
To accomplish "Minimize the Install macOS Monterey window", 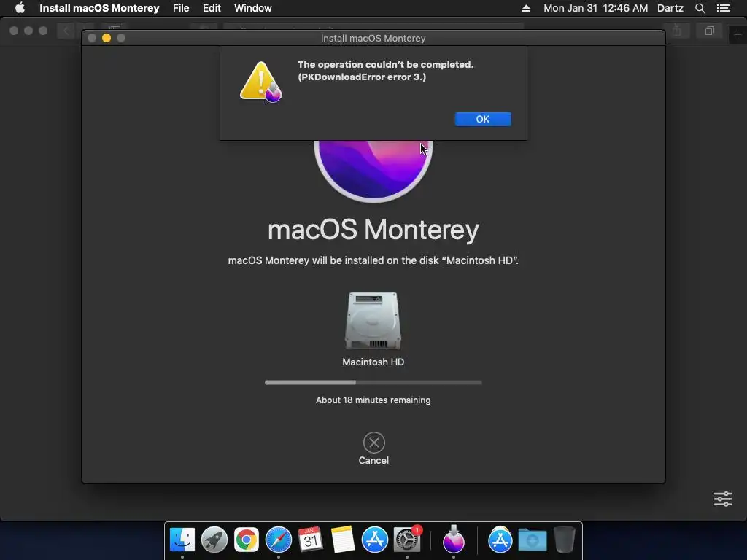I will click(107, 38).
